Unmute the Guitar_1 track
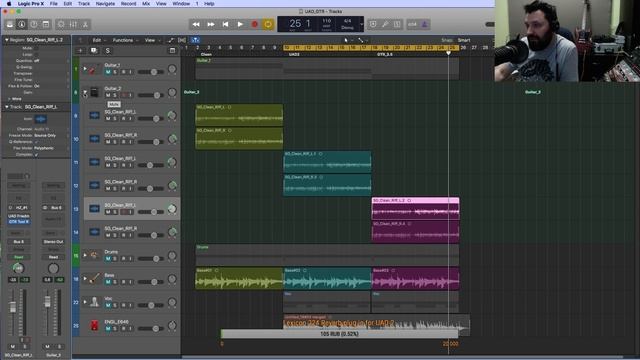This screenshot has height=360, width=640. [x=108, y=72]
